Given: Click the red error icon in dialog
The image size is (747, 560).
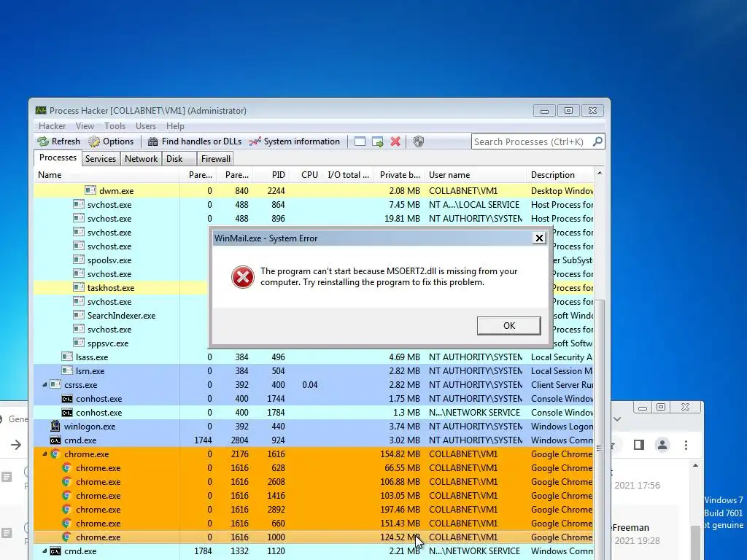Looking at the screenshot, I should pyautogui.click(x=242, y=276).
